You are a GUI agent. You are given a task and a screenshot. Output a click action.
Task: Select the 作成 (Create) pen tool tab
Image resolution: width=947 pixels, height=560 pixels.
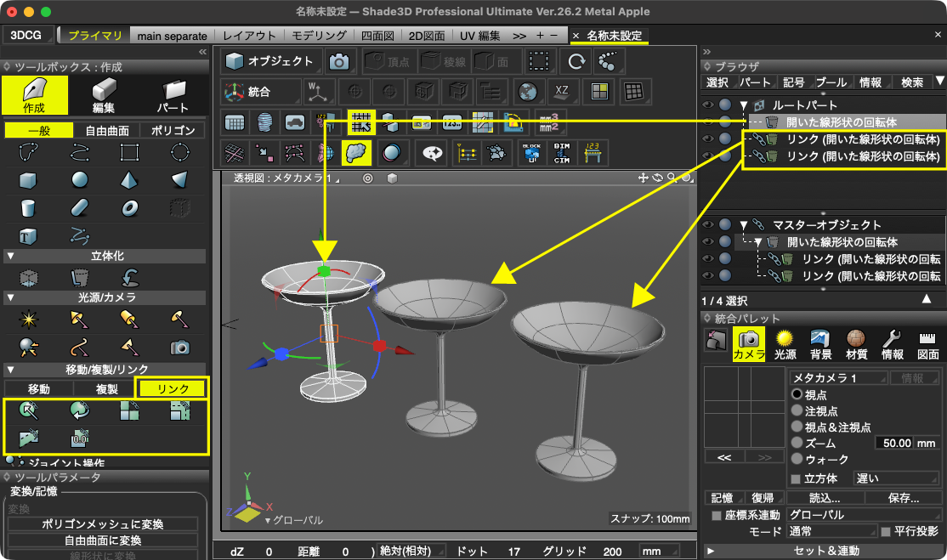(34, 95)
